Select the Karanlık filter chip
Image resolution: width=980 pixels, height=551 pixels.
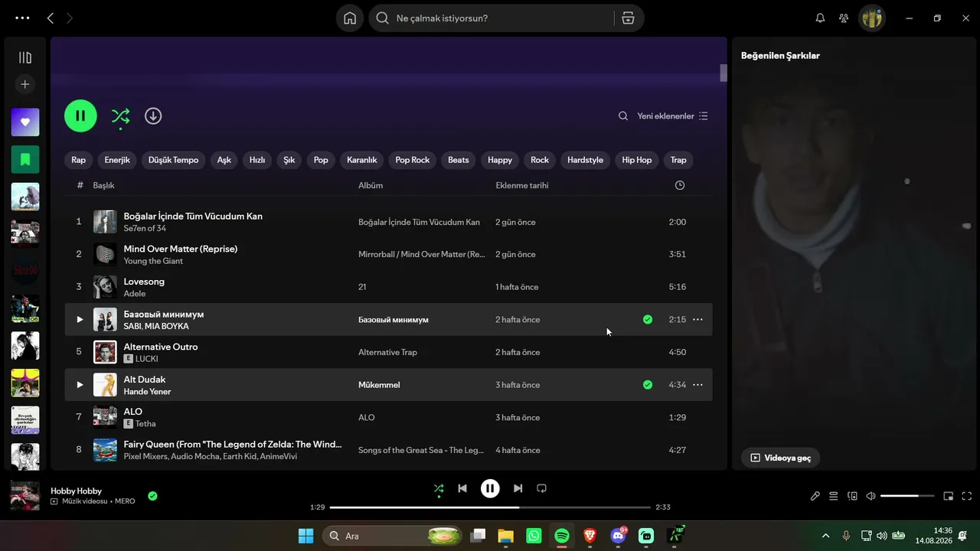[362, 160]
